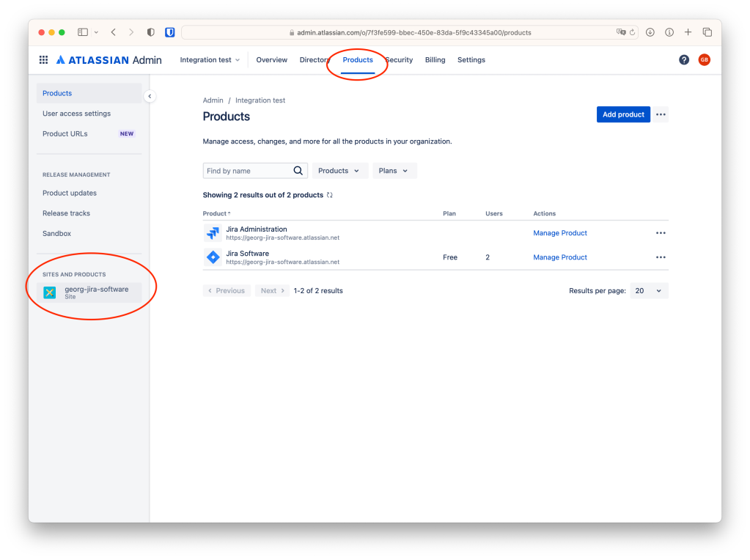This screenshot has width=750, height=560.
Task: Open the Products filter dropdown
Action: pyautogui.click(x=339, y=171)
